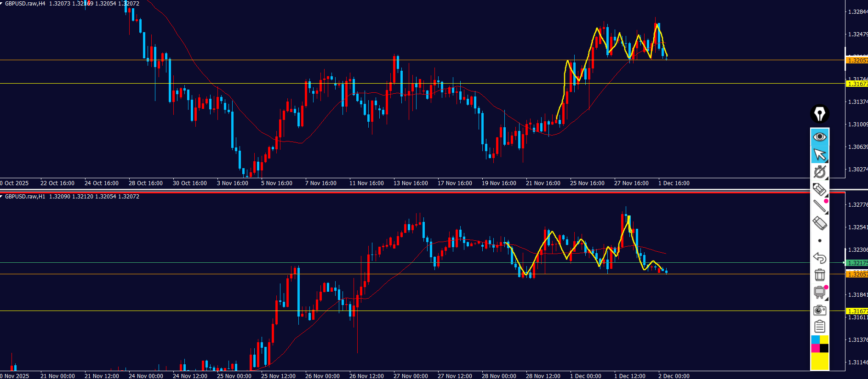Image resolution: width=868 pixels, height=379 pixels.
Task: Undo the last drawing stroke
Action: click(x=819, y=258)
